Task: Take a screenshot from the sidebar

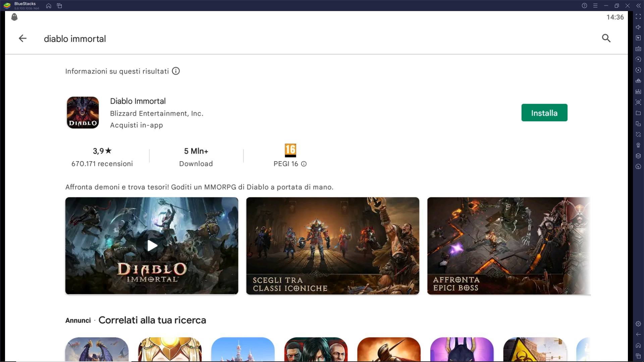Action: tap(638, 102)
